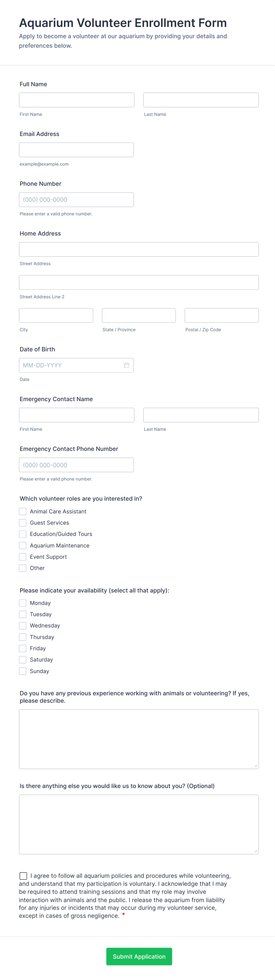Mark Monday as available
This screenshot has height=980, width=275.
(x=22, y=603)
